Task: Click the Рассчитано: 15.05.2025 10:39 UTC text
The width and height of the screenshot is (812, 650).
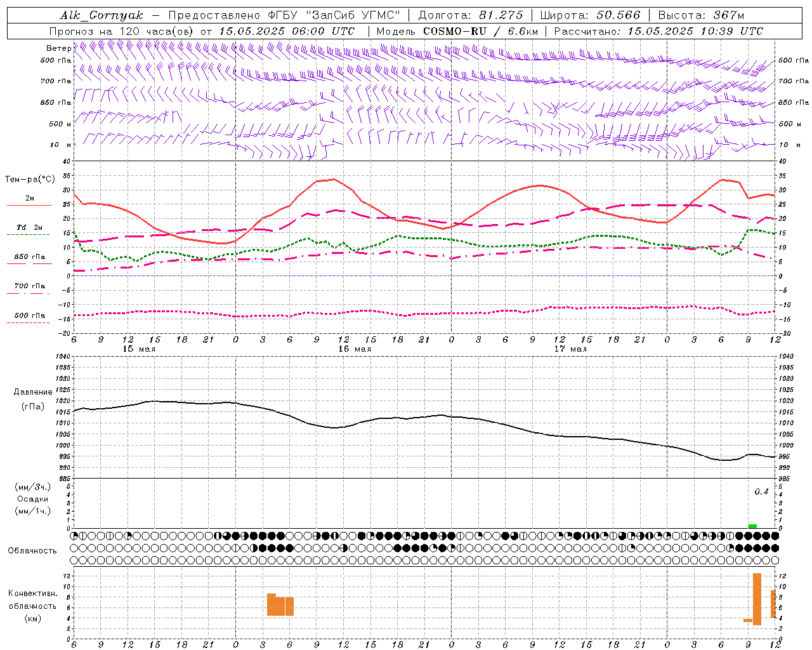Action: tap(658, 31)
